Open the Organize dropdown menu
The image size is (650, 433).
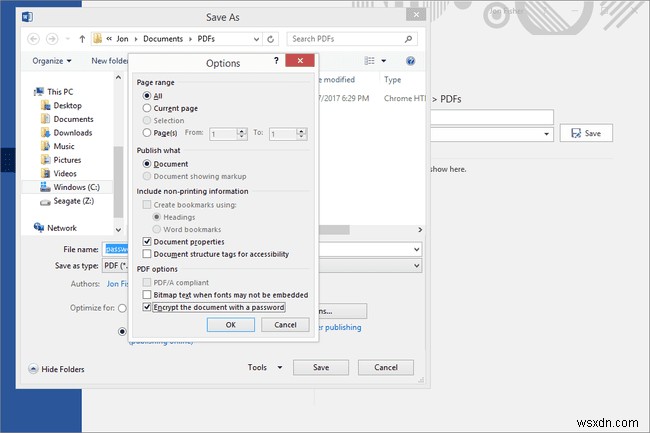pyautogui.click(x=52, y=61)
